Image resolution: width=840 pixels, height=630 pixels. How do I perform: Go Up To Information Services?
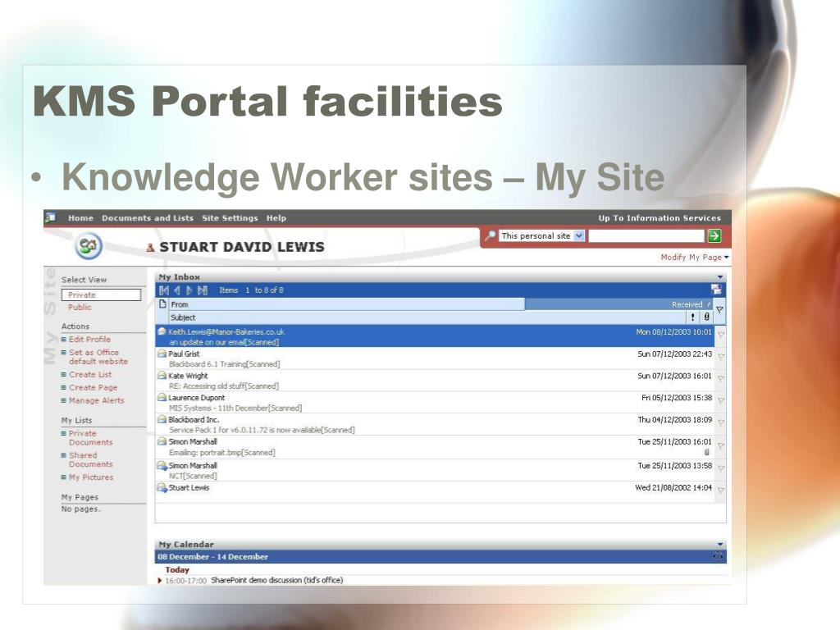coord(660,218)
